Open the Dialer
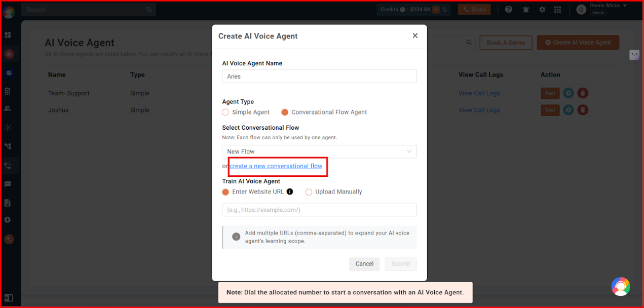Image resolution: width=644 pixels, height=308 pixels. (474, 9)
